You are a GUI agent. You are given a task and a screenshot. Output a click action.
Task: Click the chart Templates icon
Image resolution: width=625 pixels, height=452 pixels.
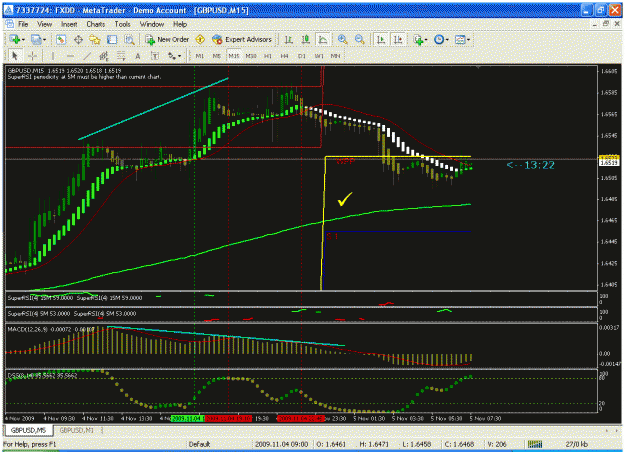point(460,39)
